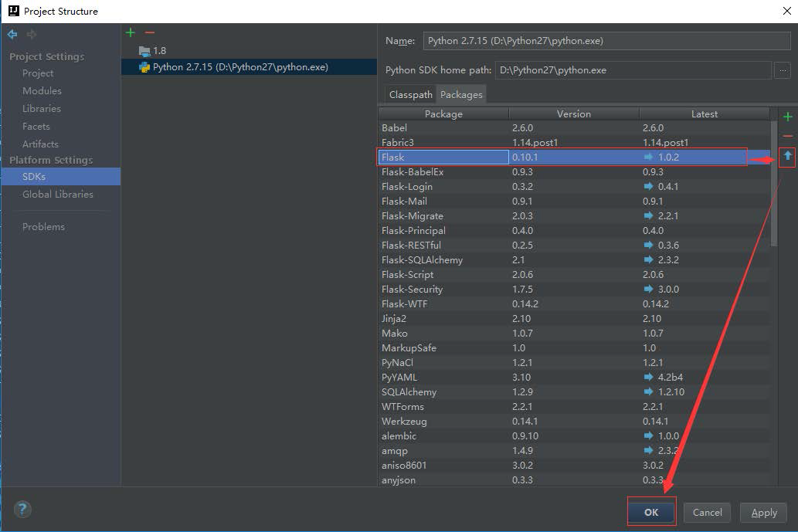Sort by Version column header
The image size is (798, 532).
tap(573, 114)
